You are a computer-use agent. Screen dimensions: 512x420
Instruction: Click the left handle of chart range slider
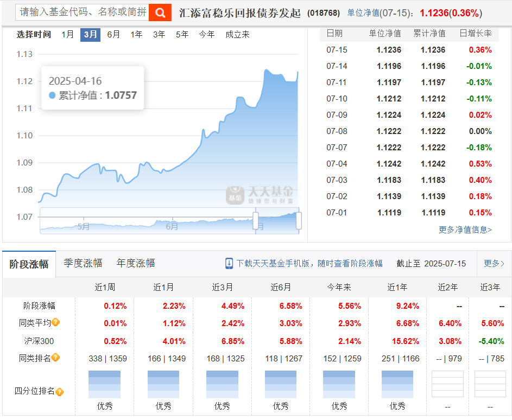[x=256, y=221]
